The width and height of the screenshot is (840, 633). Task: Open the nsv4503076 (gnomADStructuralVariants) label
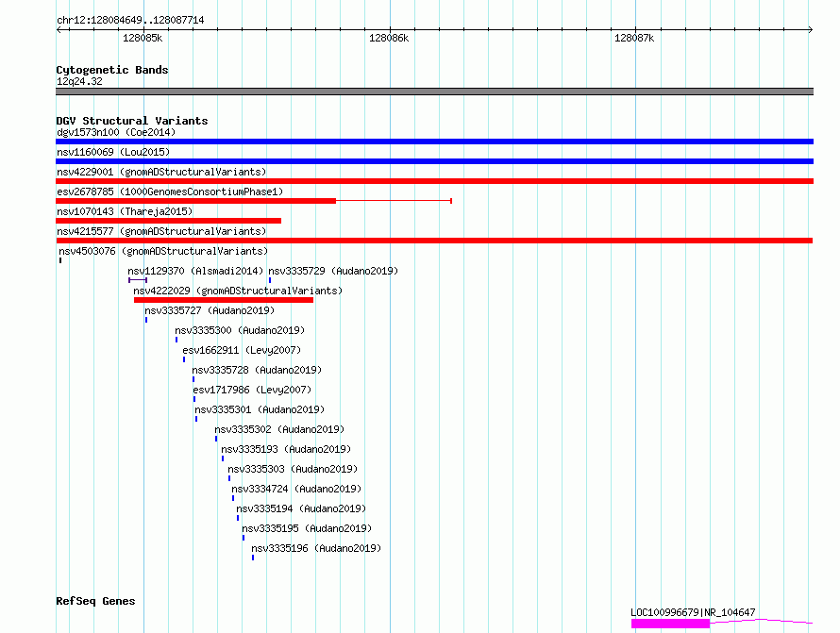(x=163, y=251)
